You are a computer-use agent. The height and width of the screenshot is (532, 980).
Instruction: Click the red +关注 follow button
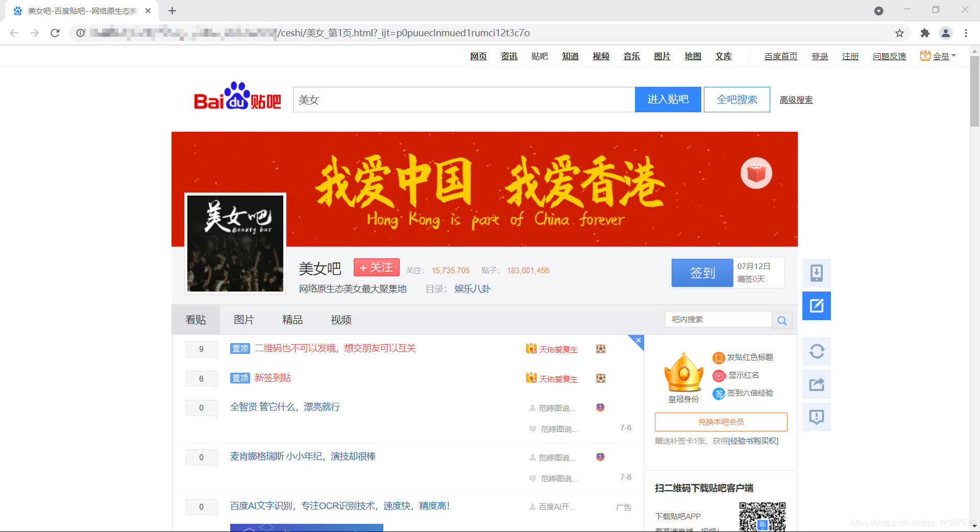click(x=376, y=268)
